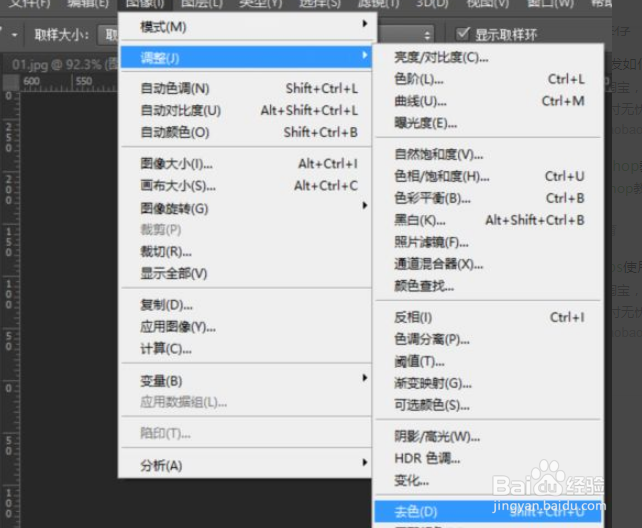Open 应用图像(Y) dialog
Screen dimensions: 642x528
tap(246, 327)
